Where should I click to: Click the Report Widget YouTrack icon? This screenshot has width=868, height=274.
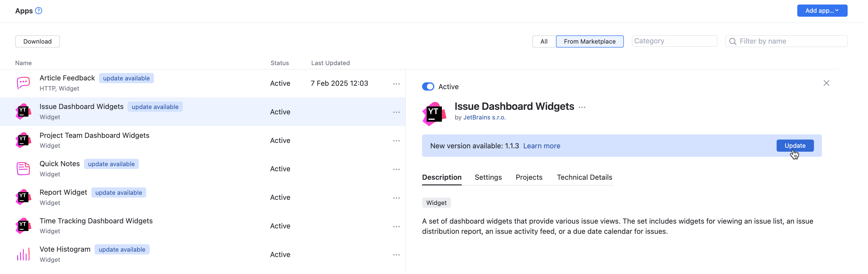click(23, 197)
